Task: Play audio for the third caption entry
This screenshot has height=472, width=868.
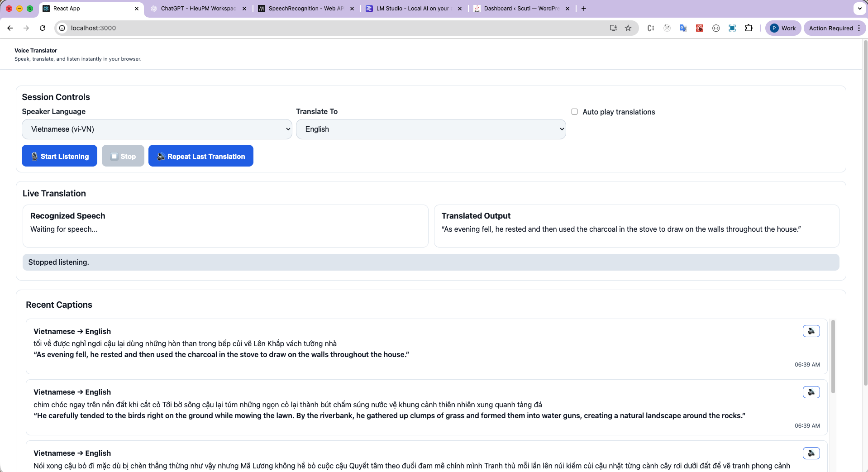Action: 811,453
